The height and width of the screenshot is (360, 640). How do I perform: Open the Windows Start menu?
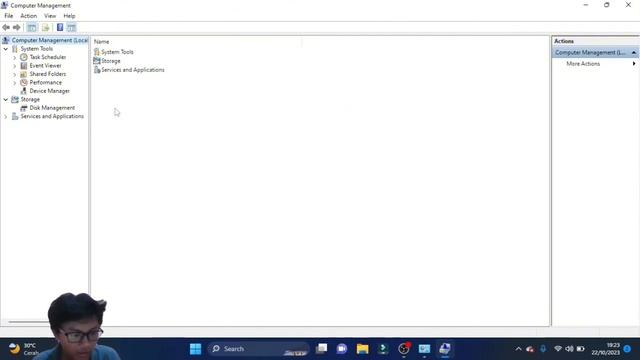tap(196, 349)
